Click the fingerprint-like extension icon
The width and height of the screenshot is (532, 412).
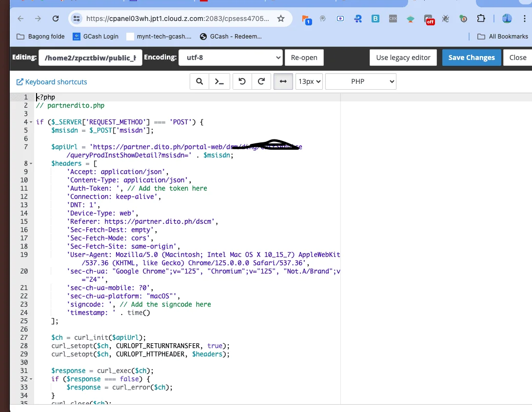point(323,19)
